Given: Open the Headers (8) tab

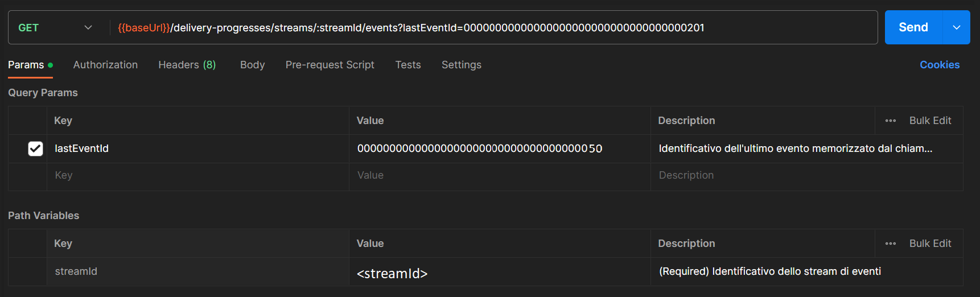Looking at the screenshot, I should [x=187, y=65].
